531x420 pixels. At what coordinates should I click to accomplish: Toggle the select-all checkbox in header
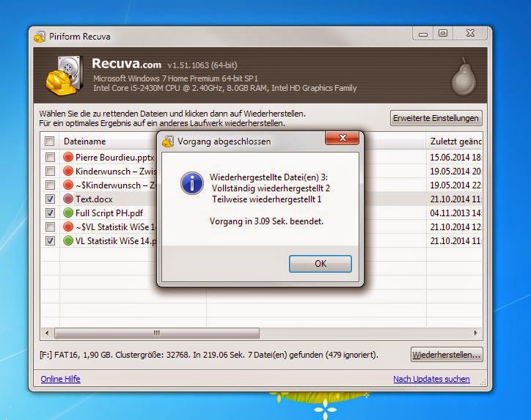49,141
